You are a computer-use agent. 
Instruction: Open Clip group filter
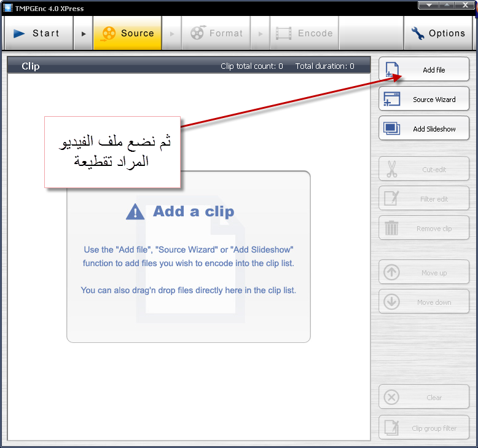click(424, 428)
